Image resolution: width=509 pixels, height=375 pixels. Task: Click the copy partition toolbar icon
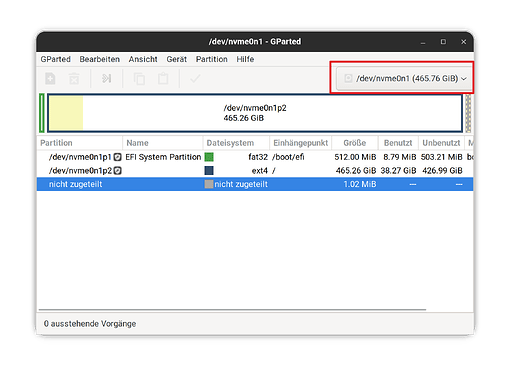point(139,79)
